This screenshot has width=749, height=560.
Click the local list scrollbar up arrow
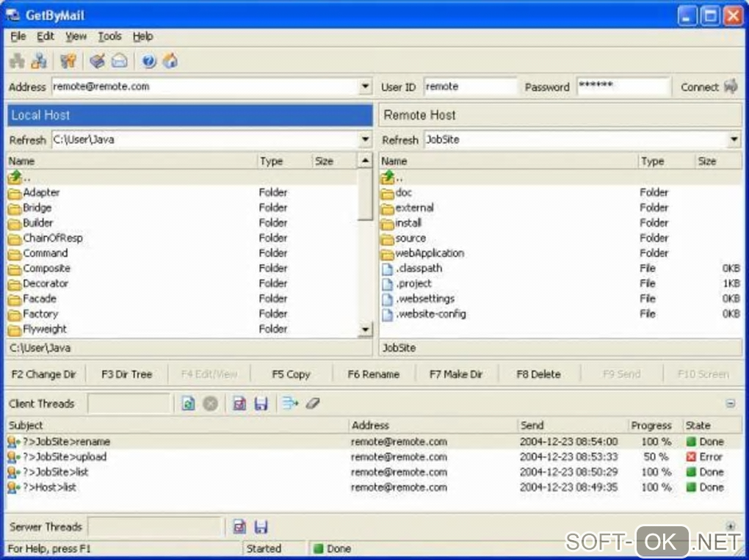[x=365, y=161]
